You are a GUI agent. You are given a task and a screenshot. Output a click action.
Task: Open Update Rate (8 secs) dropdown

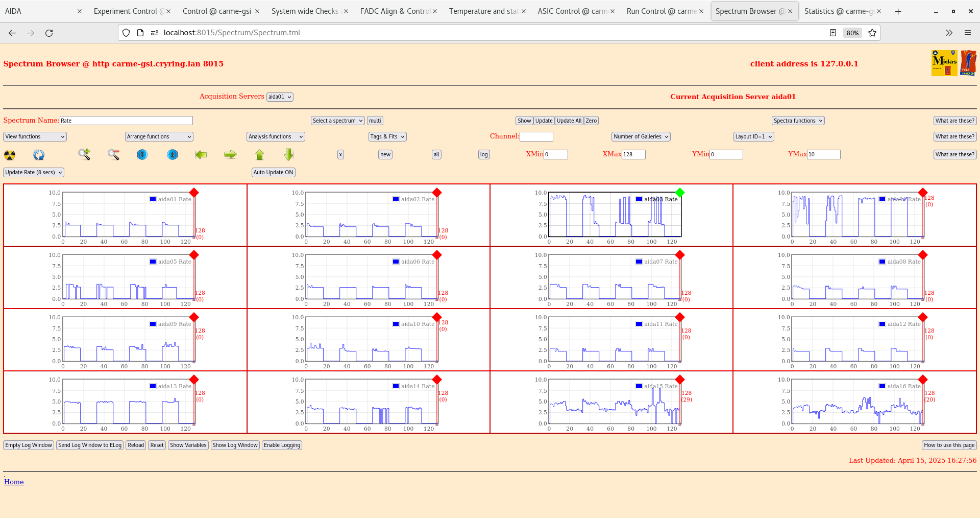34,172
